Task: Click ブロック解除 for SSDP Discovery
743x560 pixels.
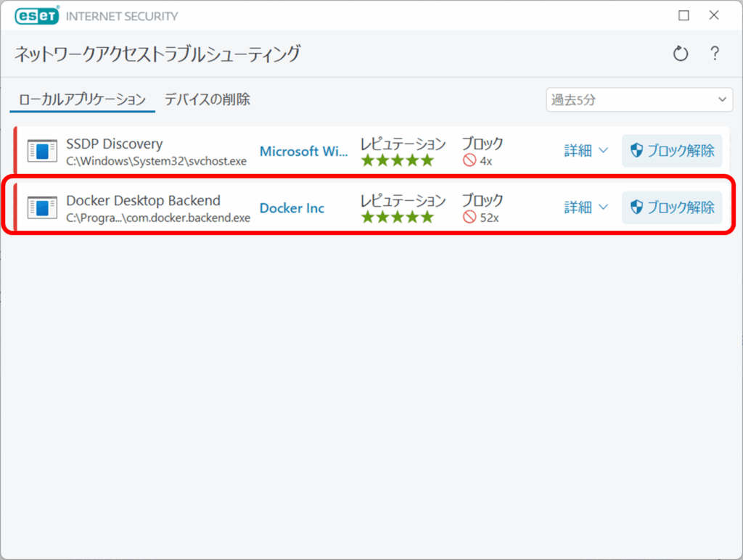Action: (672, 151)
